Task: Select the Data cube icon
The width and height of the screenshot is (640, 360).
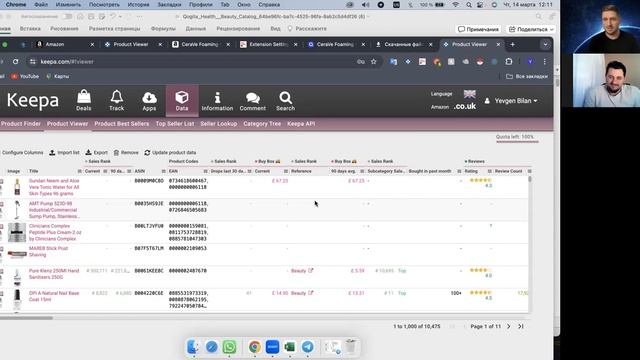Action: click(x=182, y=100)
